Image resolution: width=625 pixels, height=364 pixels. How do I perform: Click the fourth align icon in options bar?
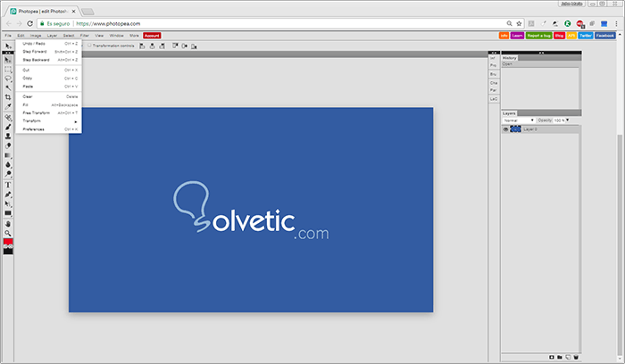(175, 46)
